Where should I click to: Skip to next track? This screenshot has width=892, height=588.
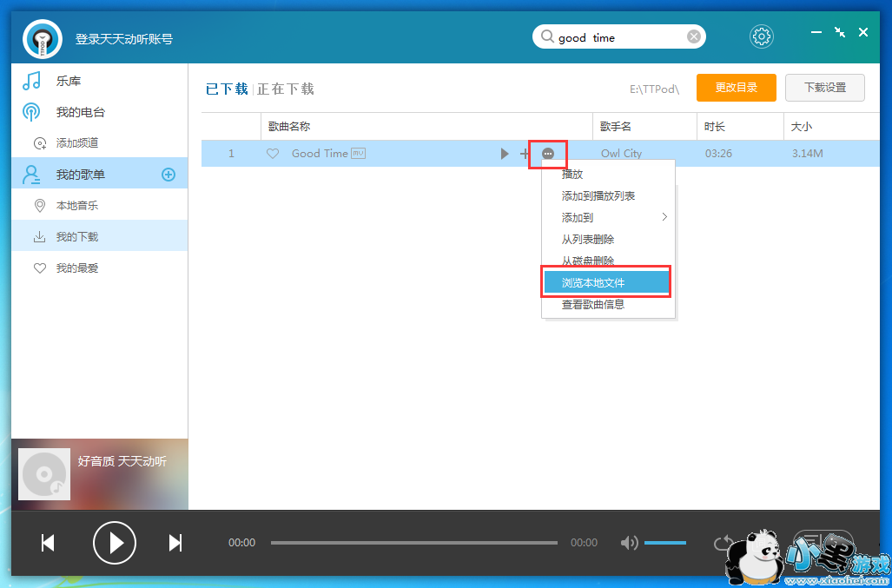(x=175, y=543)
